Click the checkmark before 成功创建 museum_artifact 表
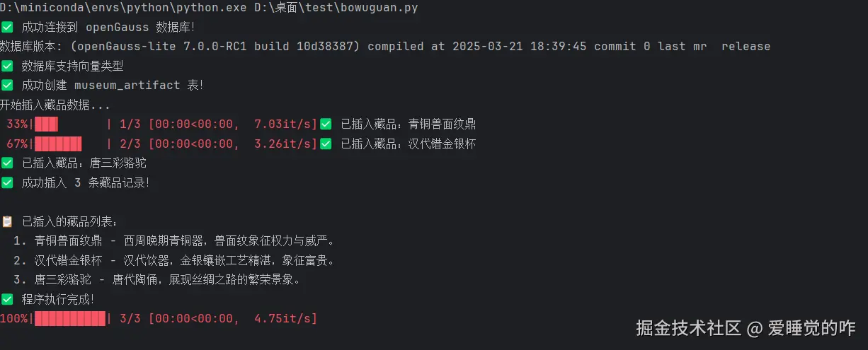The image size is (868, 350). coord(7,86)
